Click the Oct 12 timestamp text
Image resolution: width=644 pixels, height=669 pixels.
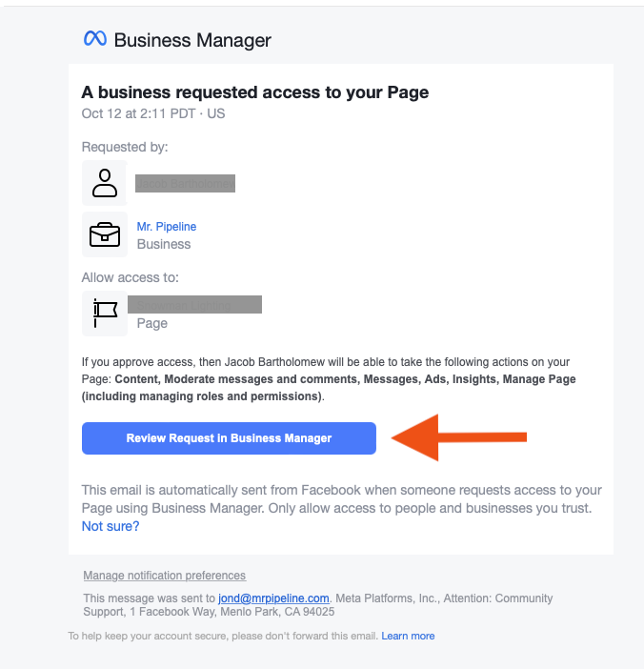153,113
